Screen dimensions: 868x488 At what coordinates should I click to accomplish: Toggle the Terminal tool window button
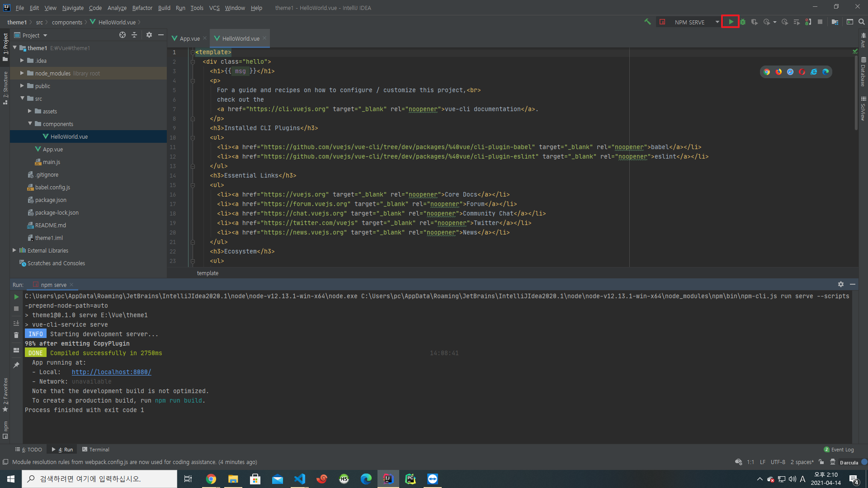(x=96, y=450)
